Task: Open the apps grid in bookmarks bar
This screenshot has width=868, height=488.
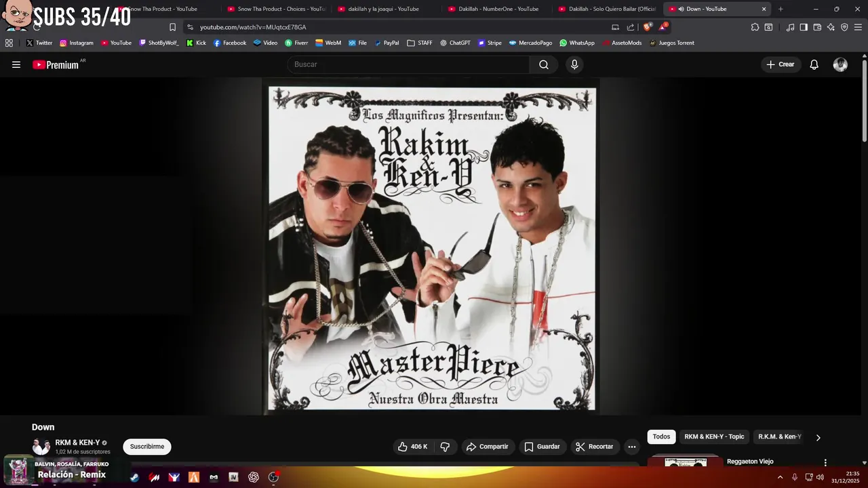Action: pyautogui.click(x=9, y=43)
